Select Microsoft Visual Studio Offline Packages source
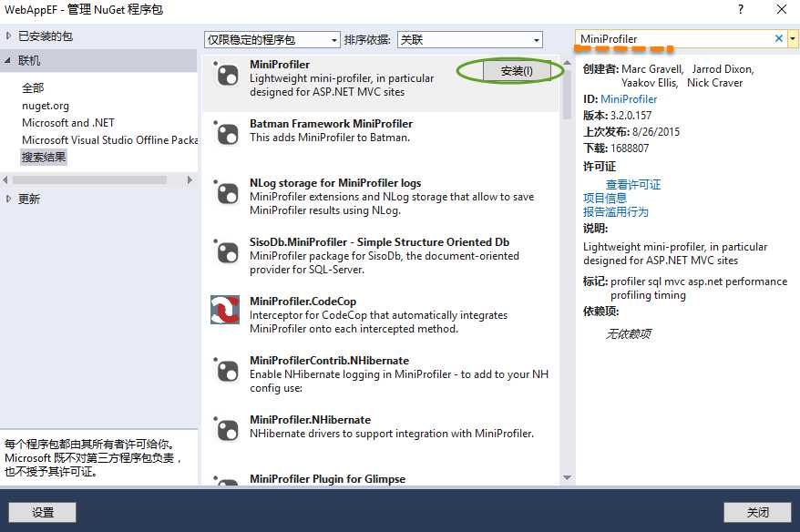The width and height of the screenshot is (800, 532). click(109, 139)
